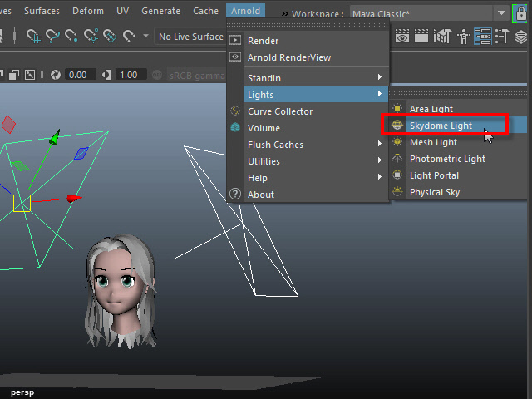
Task: Toggle the workspace lock icon
Action: 520,13
